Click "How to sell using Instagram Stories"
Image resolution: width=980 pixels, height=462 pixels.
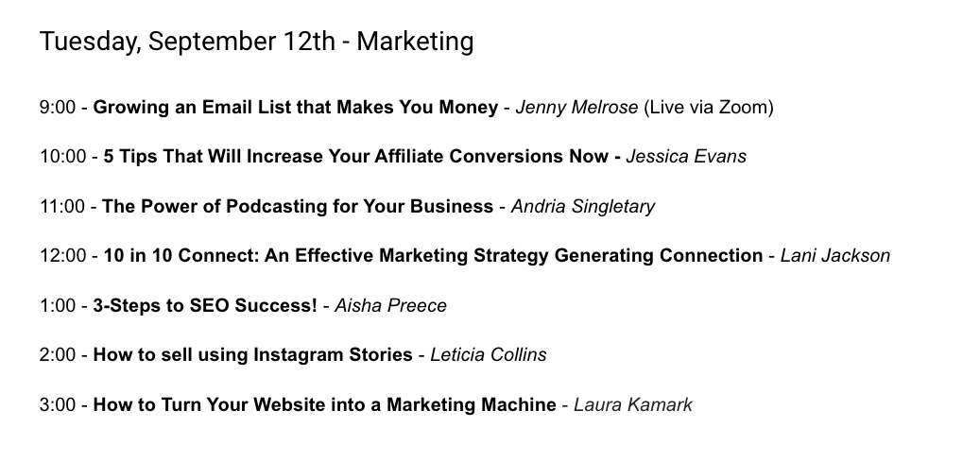(252, 355)
